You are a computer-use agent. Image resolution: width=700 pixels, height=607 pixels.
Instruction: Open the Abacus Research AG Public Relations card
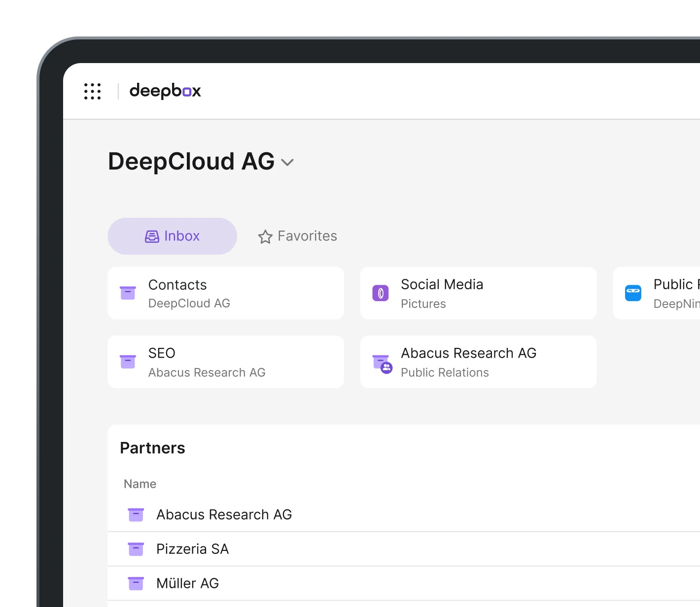click(x=478, y=362)
